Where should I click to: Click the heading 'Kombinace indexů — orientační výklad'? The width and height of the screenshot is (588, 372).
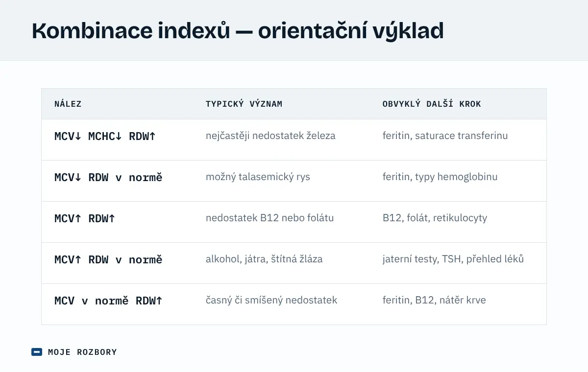pyautogui.click(x=238, y=31)
